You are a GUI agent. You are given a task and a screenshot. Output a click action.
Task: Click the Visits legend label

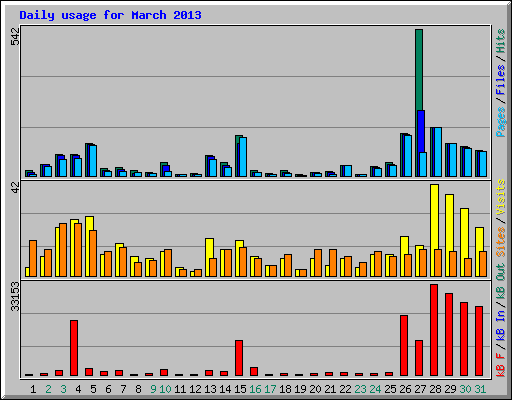tap(501, 197)
